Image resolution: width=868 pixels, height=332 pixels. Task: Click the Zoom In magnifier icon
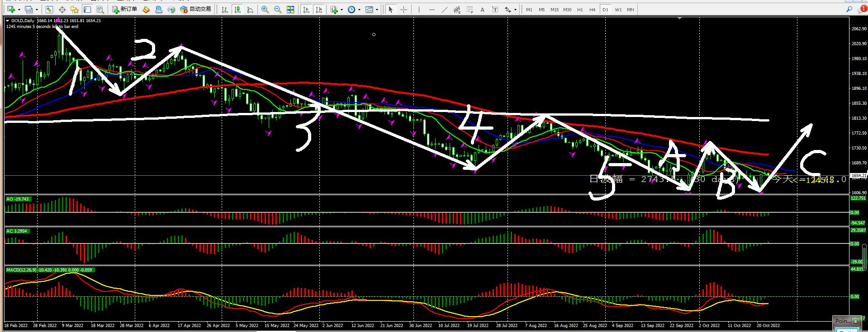tap(265, 9)
